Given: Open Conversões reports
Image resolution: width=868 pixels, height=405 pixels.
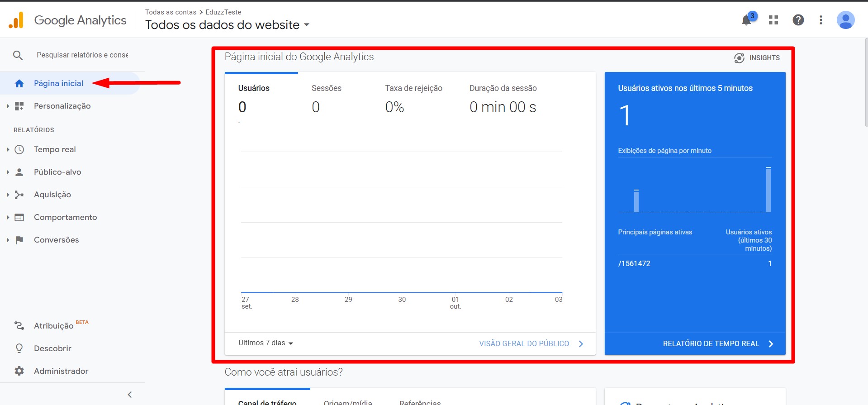Looking at the screenshot, I should pos(56,240).
